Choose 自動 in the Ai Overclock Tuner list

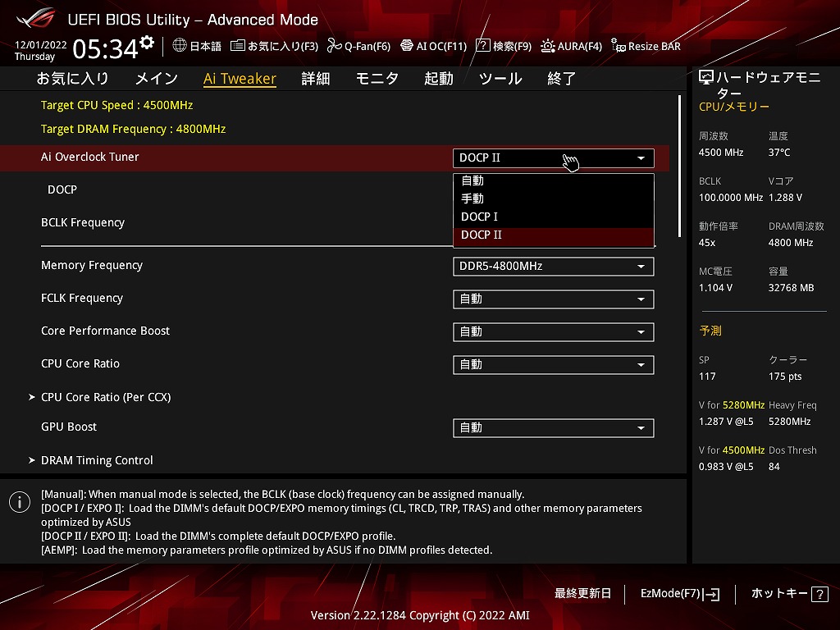tap(554, 180)
